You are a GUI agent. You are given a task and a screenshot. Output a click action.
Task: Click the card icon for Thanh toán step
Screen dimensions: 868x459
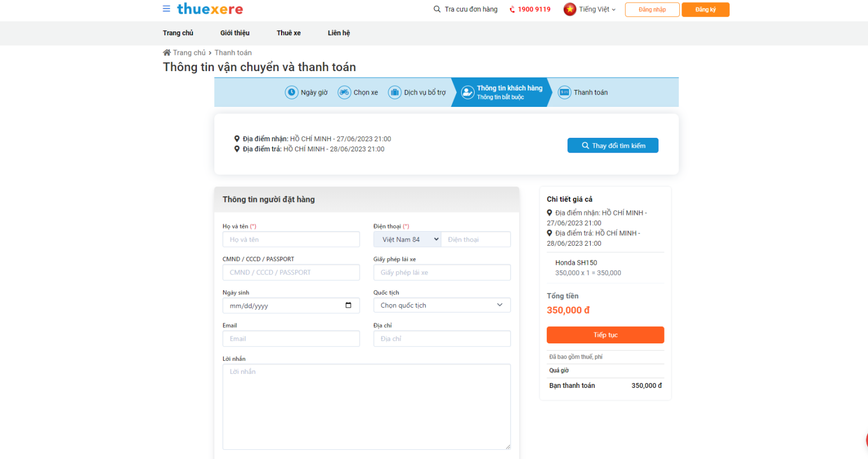point(564,92)
